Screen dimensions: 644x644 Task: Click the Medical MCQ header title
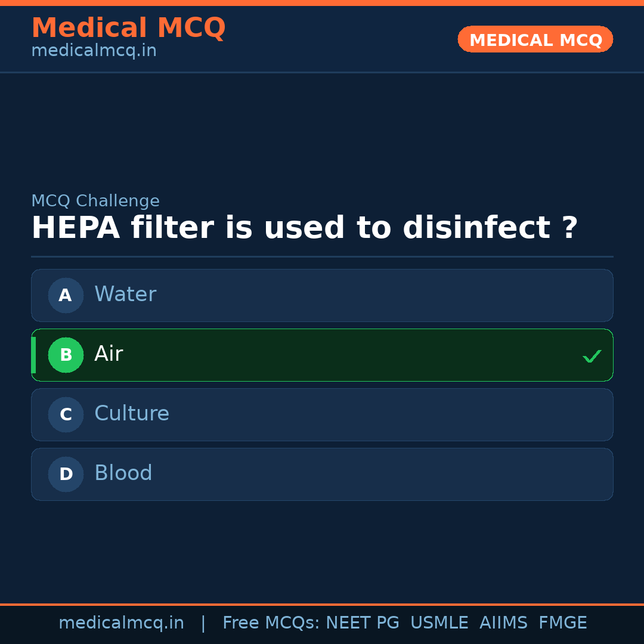pyautogui.click(x=128, y=28)
